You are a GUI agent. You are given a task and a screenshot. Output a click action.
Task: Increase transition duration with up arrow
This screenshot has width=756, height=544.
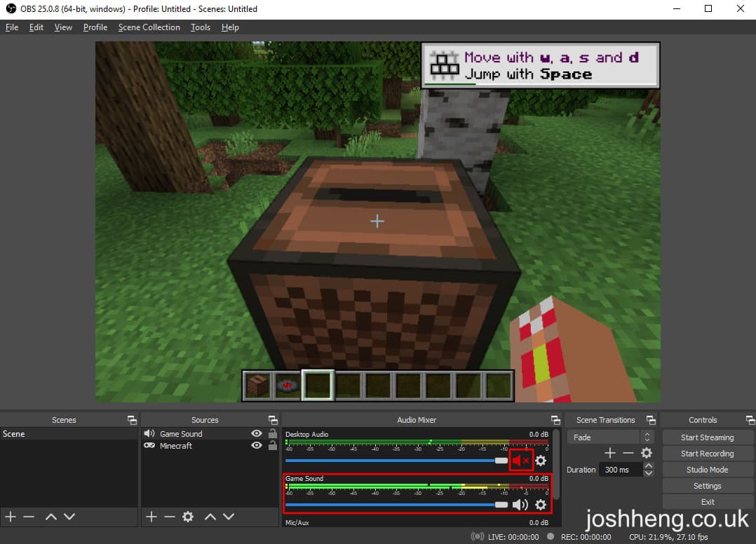click(x=649, y=466)
